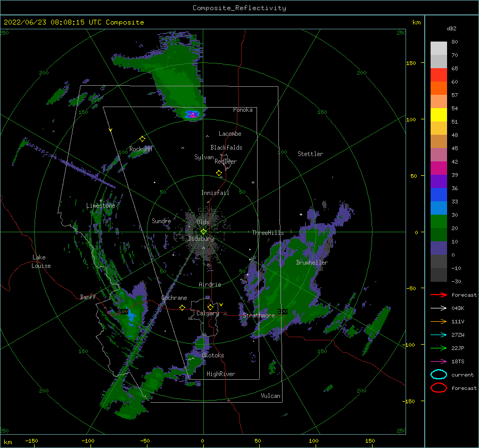479x448 pixels.
Task: Click the Vulcan city label
Action: pos(271,396)
